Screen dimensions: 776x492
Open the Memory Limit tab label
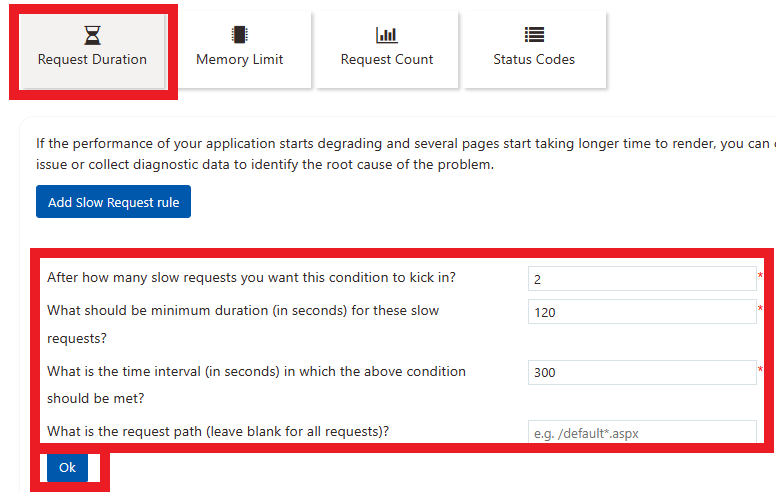point(239,60)
